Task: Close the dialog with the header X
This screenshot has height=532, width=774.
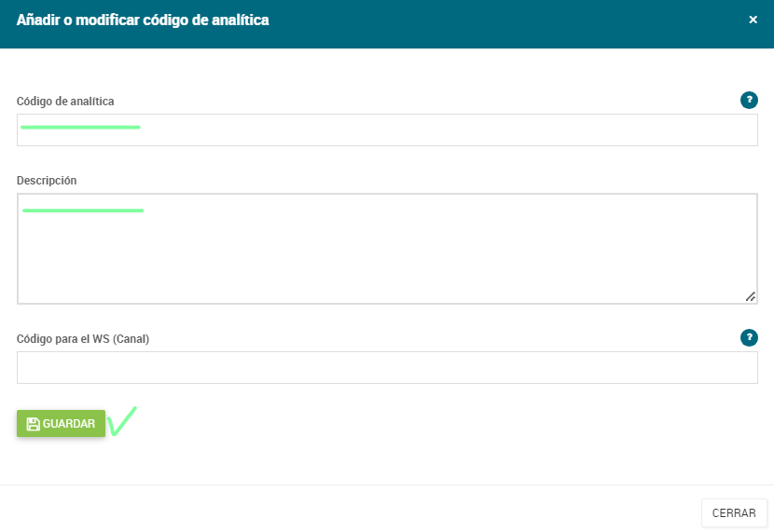Action: [753, 20]
